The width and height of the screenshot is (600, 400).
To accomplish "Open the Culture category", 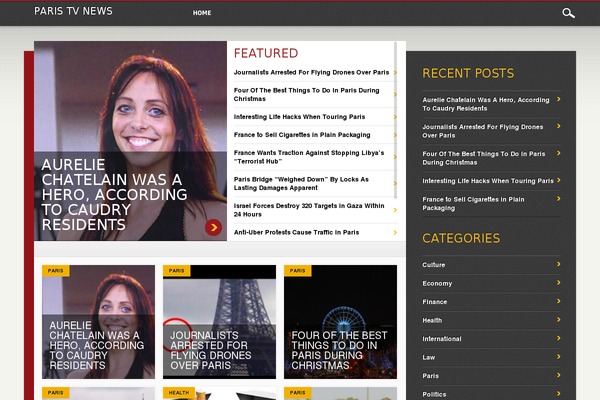I will 434,265.
